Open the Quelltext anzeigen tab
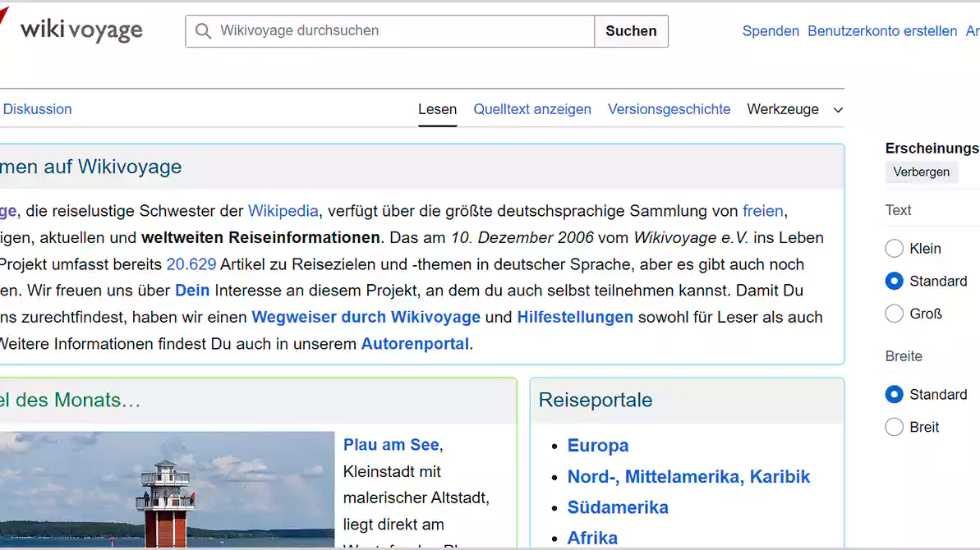980x550 pixels. click(531, 109)
